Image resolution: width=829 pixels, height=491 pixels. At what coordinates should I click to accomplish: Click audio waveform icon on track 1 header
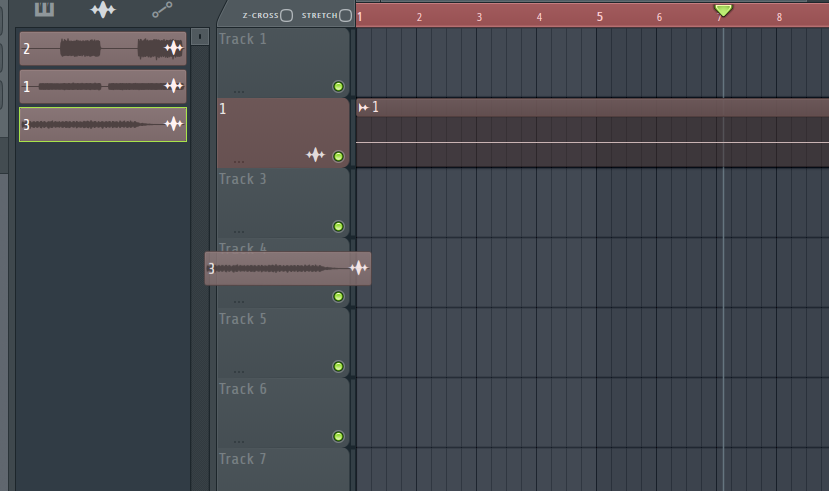pos(315,155)
